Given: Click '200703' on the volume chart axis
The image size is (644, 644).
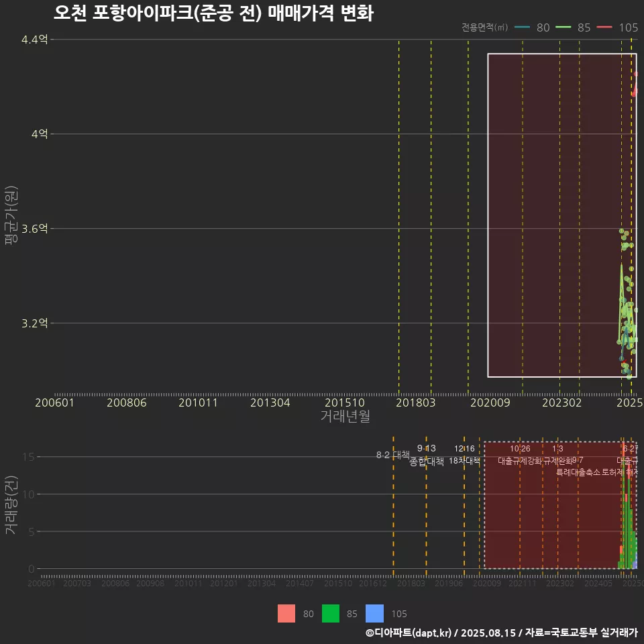Looking at the screenshot, I should (x=76, y=583).
